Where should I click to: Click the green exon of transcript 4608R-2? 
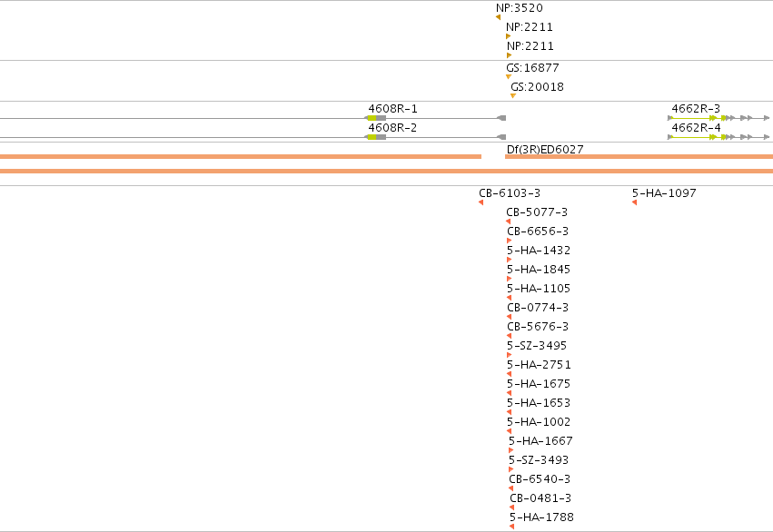coord(372,137)
